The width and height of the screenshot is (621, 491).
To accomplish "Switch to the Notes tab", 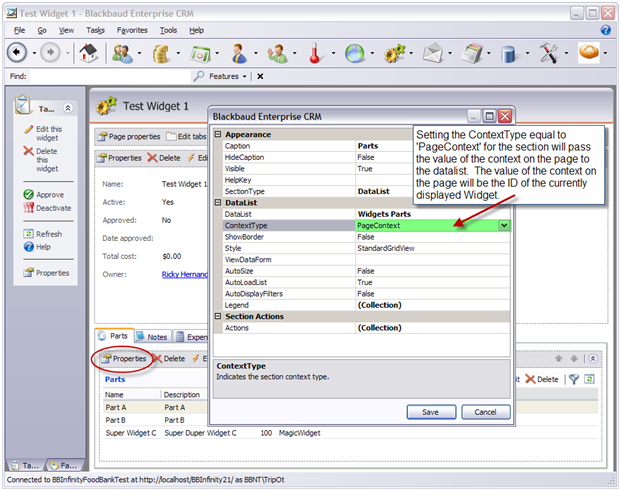I will (152, 337).
